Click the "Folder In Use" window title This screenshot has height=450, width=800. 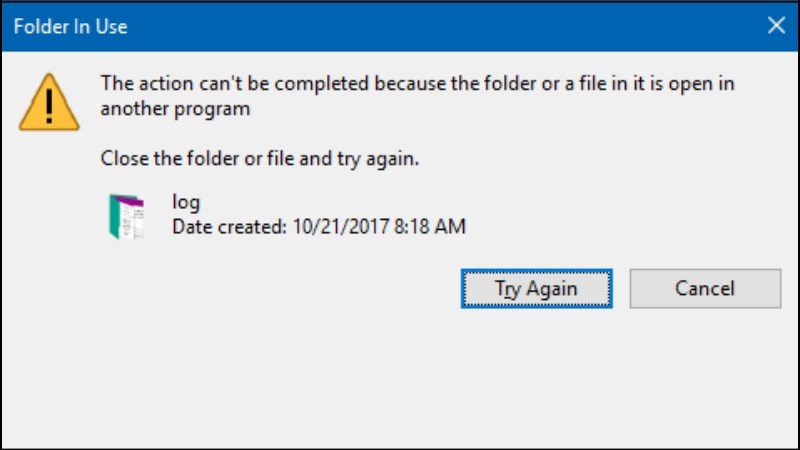pyautogui.click(x=70, y=27)
